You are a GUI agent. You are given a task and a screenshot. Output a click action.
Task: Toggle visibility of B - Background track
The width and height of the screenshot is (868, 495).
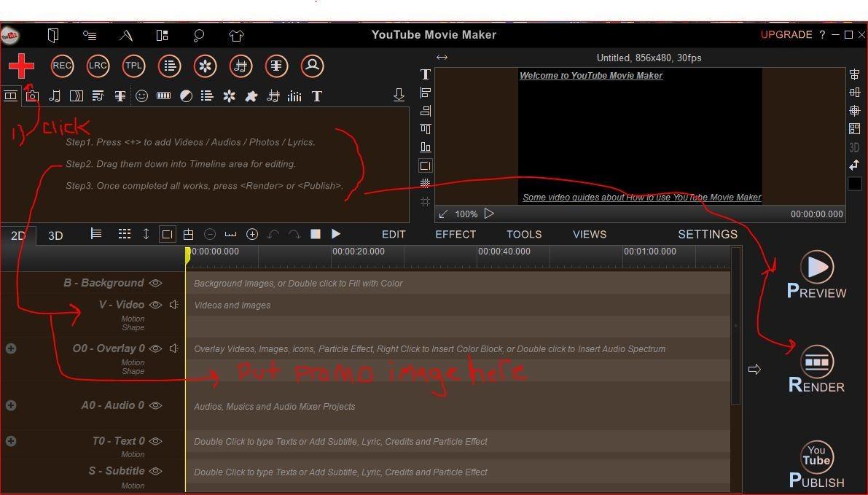pyautogui.click(x=155, y=283)
